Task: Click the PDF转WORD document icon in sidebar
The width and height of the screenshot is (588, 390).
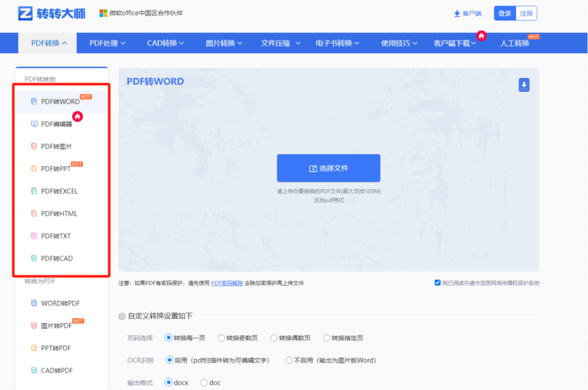Action: click(x=34, y=101)
